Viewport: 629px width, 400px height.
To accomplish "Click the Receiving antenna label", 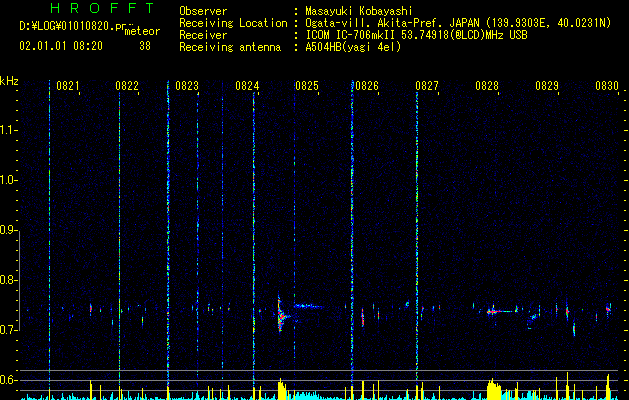I will tap(230, 47).
